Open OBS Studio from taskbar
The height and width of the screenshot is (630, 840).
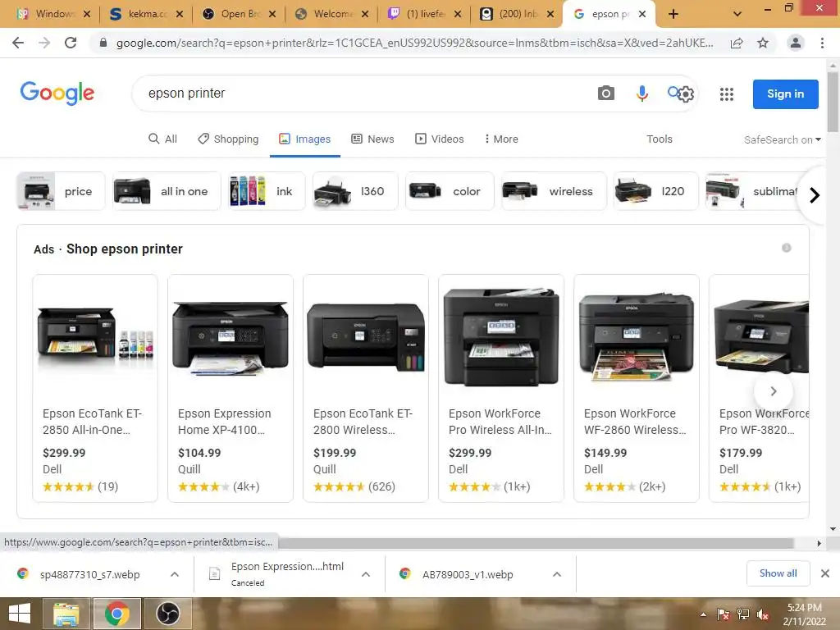pyautogui.click(x=167, y=614)
